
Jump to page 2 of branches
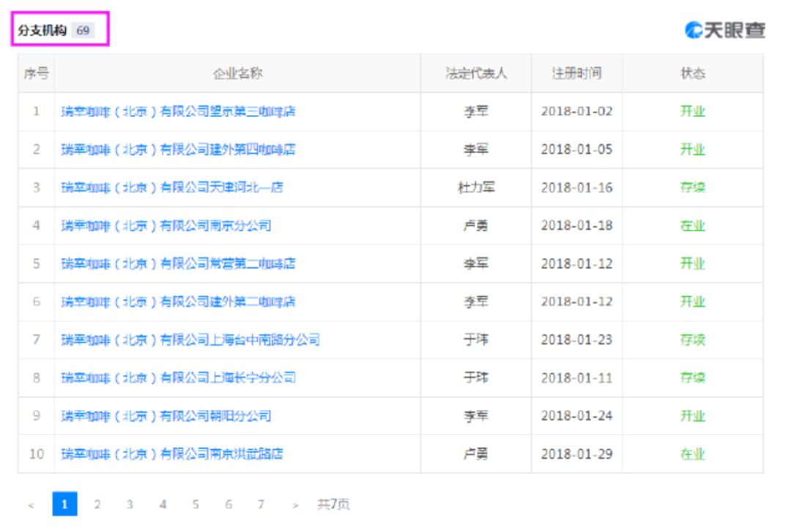tap(97, 504)
